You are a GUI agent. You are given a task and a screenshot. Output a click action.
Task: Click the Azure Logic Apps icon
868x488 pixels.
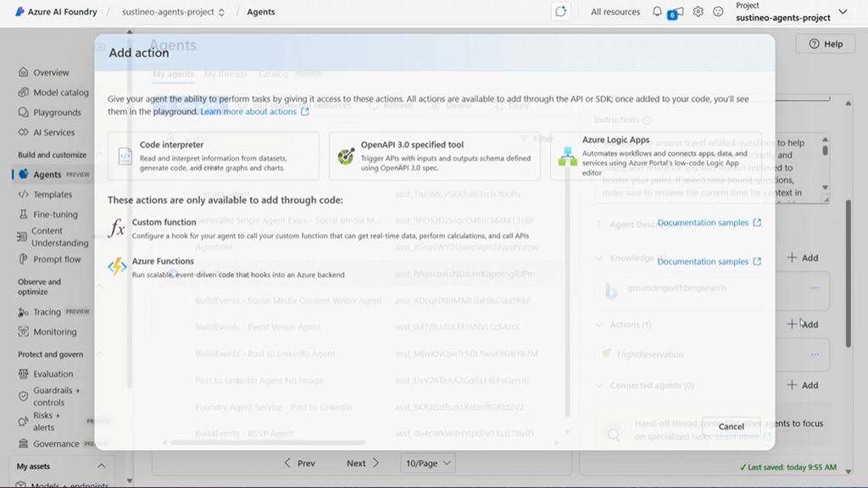coord(567,157)
